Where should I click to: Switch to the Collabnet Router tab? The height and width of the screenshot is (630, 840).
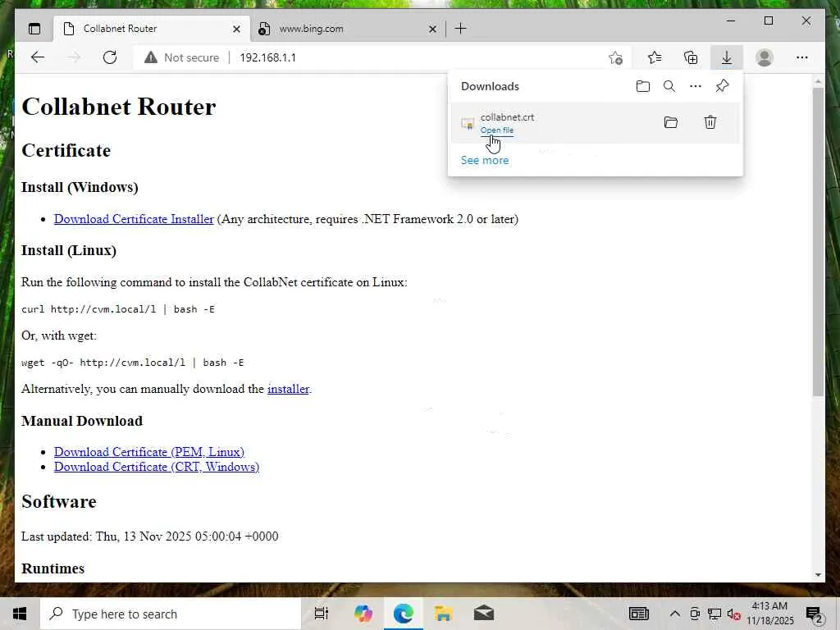pos(152,29)
